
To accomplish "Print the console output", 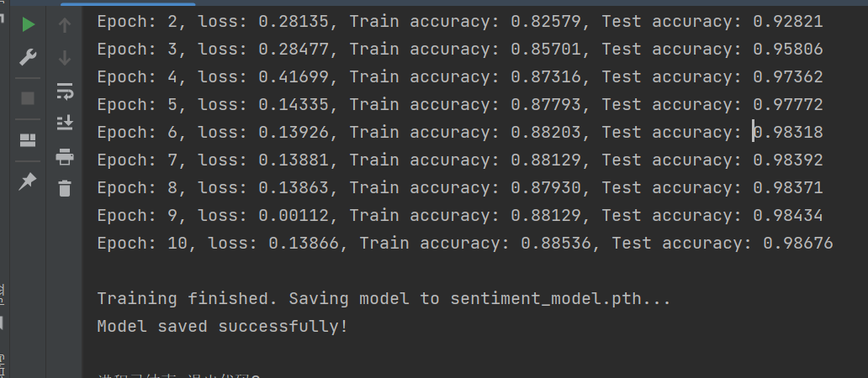I will click(x=65, y=156).
